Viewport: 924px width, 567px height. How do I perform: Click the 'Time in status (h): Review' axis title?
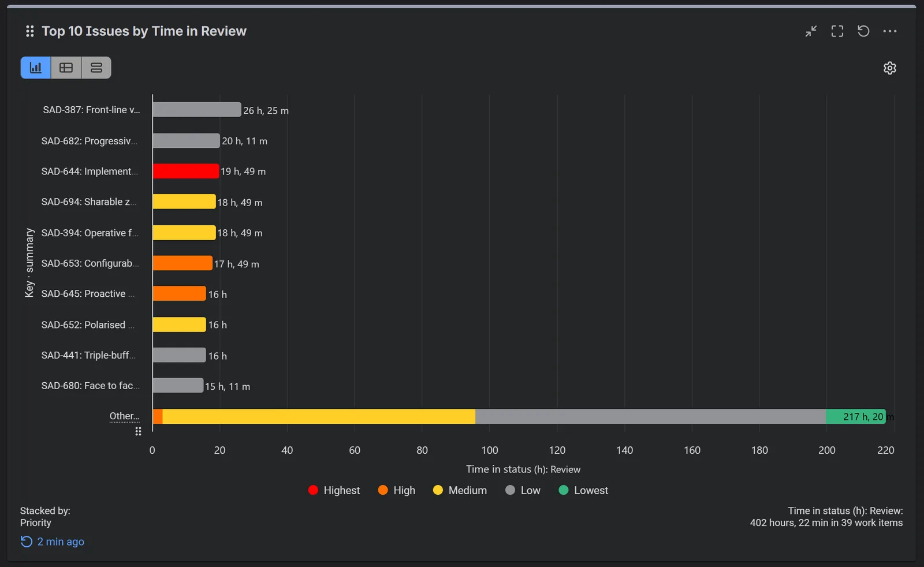pos(523,469)
